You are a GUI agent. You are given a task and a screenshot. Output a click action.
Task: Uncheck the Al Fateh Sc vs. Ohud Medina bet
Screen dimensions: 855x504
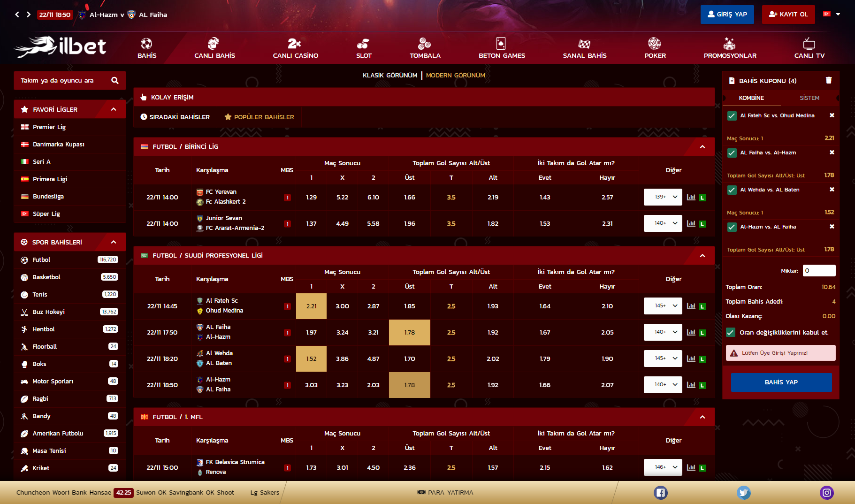click(x=732, y=116)
